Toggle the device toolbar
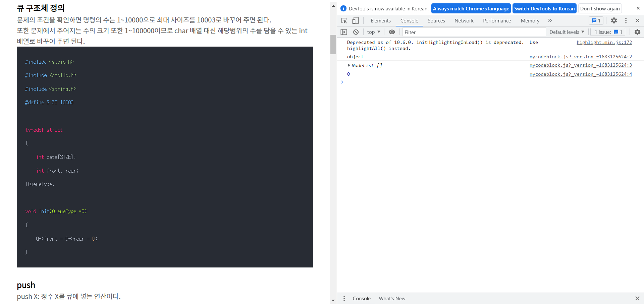Screen dimensions: 644x304 coord(356,20)
